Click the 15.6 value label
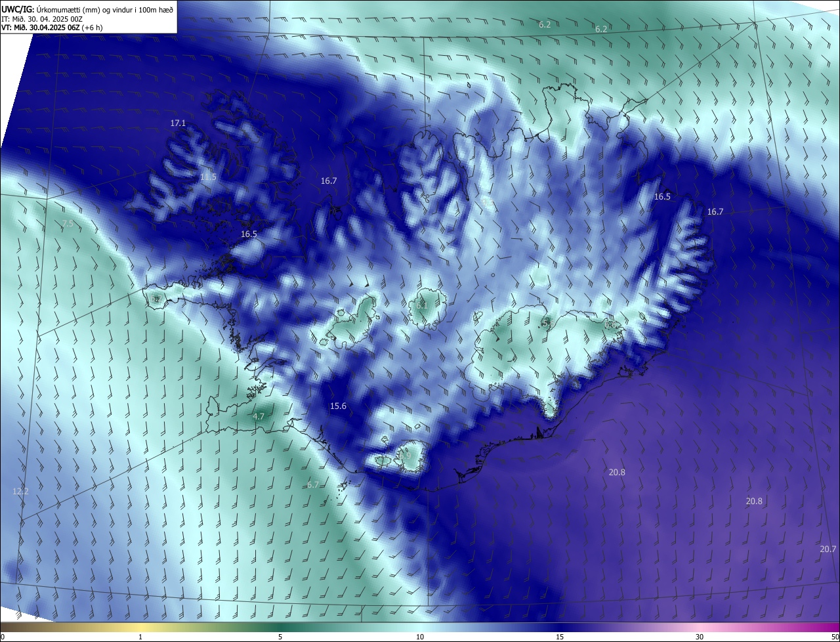Image resolution: width=840 pixels, height=642 pixels. pos(338,406)
